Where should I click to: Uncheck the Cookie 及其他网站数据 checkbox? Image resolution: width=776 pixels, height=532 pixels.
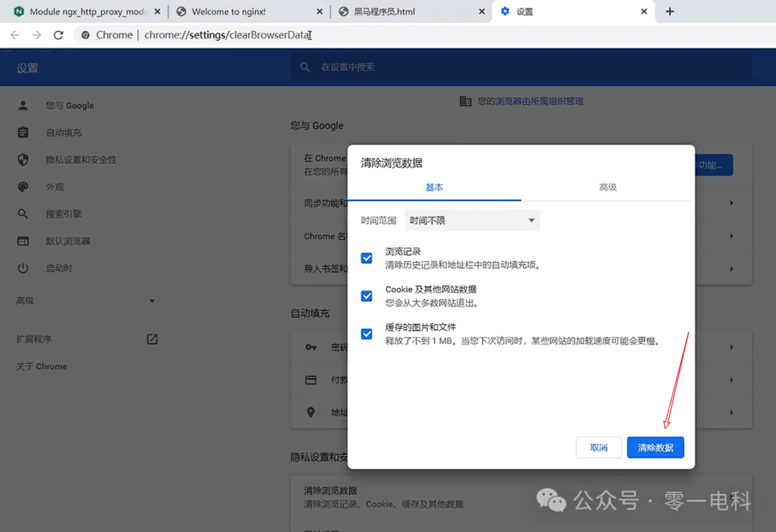366,297
